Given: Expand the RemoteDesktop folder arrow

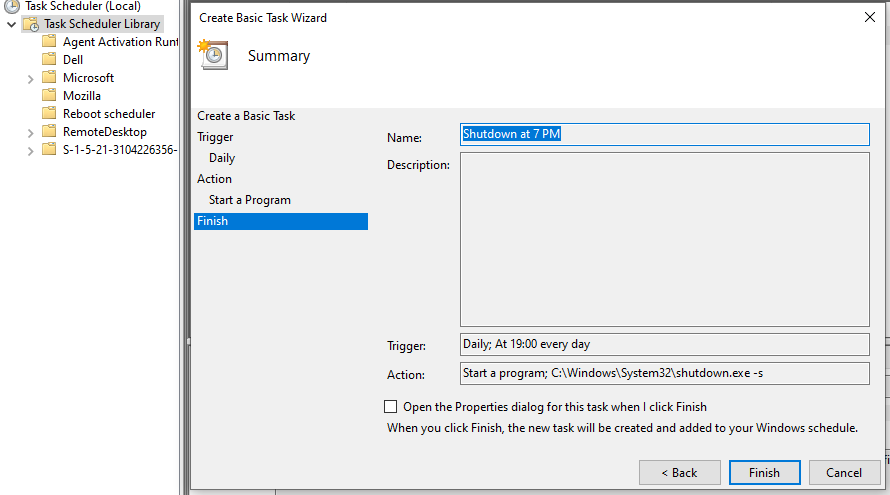Looking at the screenshot, I should coord(31,133).
